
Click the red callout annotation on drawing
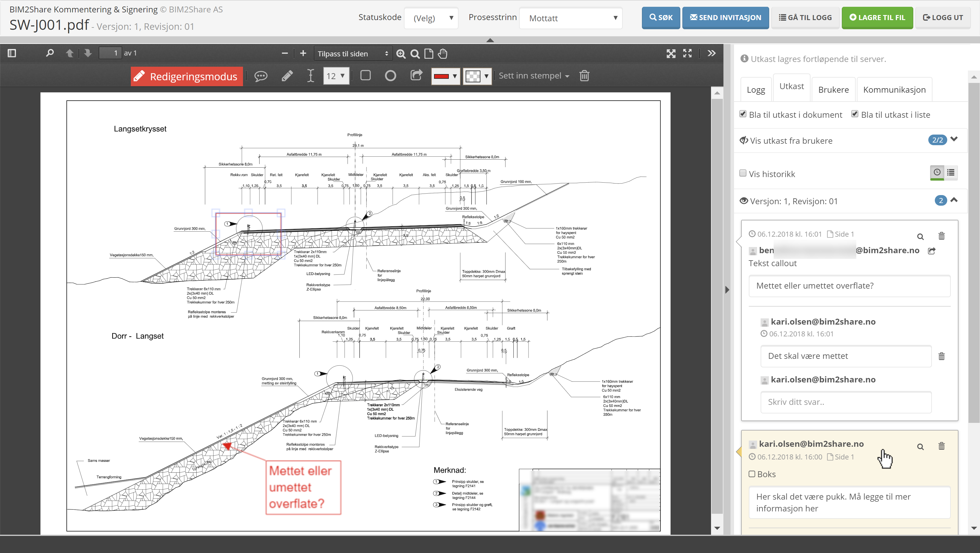pos(303,487)
